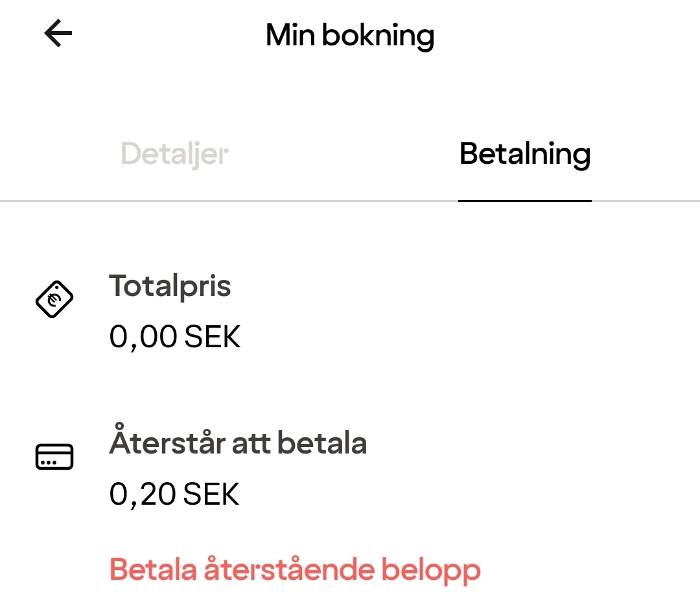Click the price tag icon beside Totalpris
The image size is (700, 598).
pyautogui.click(x=54, y=299)
